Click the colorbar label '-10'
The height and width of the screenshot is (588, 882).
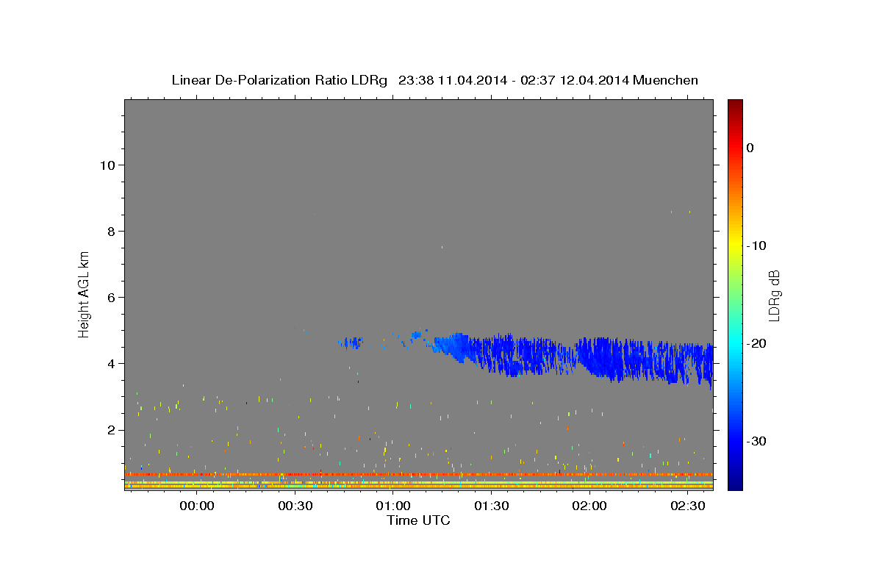coord(756,245)
